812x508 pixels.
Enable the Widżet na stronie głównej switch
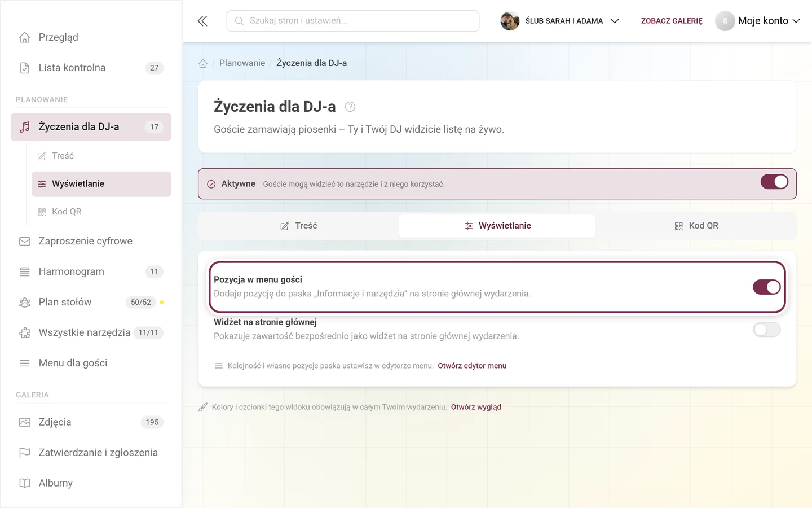coord(767,330)
